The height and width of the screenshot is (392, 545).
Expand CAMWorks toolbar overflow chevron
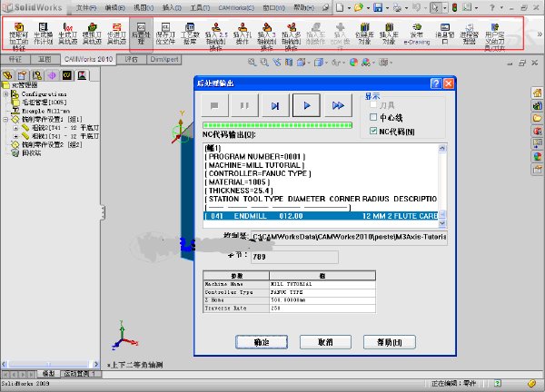(x=540, y=34)
